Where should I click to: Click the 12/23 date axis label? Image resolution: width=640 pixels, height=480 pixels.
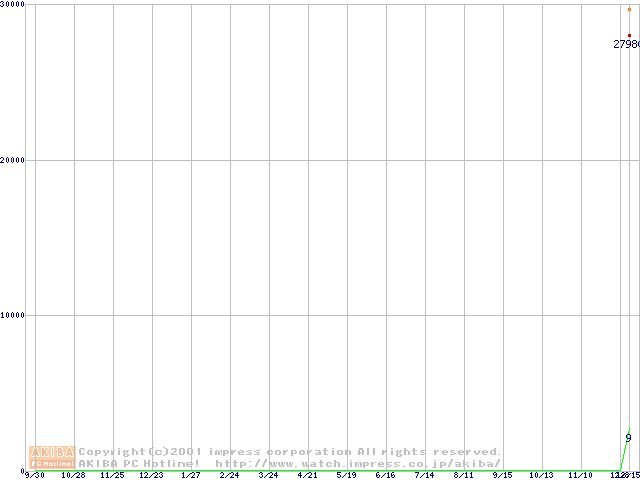coord(151,475)
